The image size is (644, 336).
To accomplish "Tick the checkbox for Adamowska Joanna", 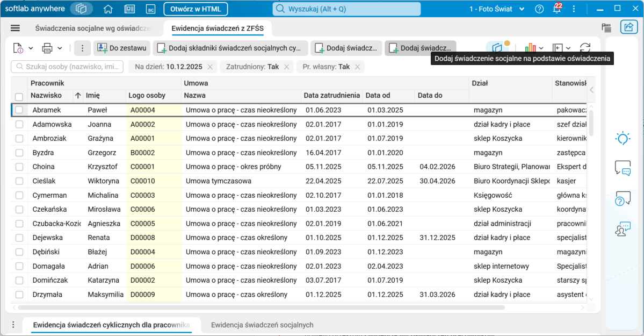I will [x=19, y=124].
